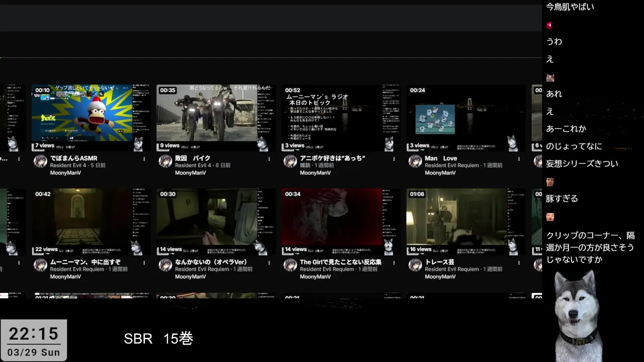Viewport: 644px width, 362px height.
Task: Open the アニポケ好きは"あっち" clip title
Action: point(332,158)
